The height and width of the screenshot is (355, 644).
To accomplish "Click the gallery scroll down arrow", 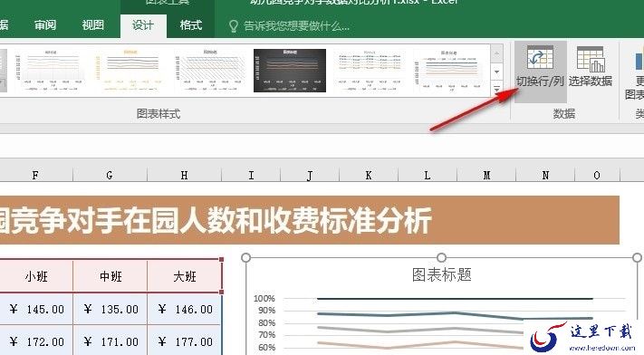I will pyautogui.click(x=496, y=72).
